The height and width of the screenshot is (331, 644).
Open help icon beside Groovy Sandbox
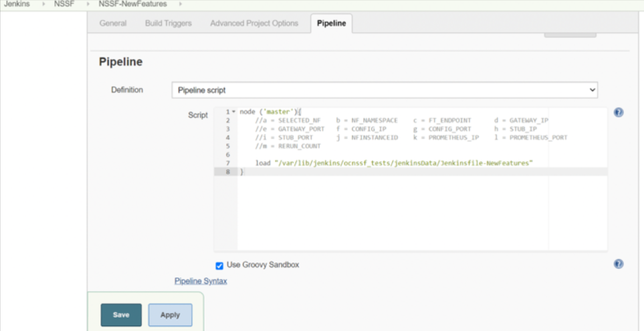(x=618, y=263)
